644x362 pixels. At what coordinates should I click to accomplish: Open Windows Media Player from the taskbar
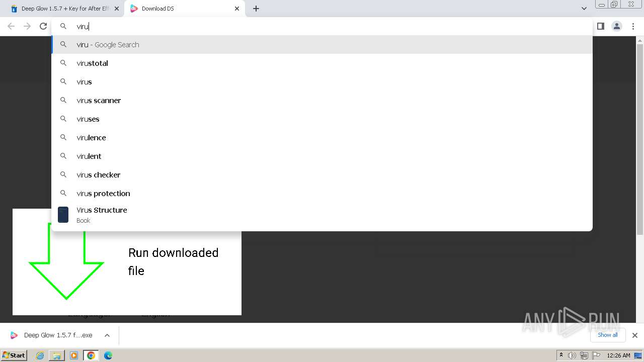74,355
